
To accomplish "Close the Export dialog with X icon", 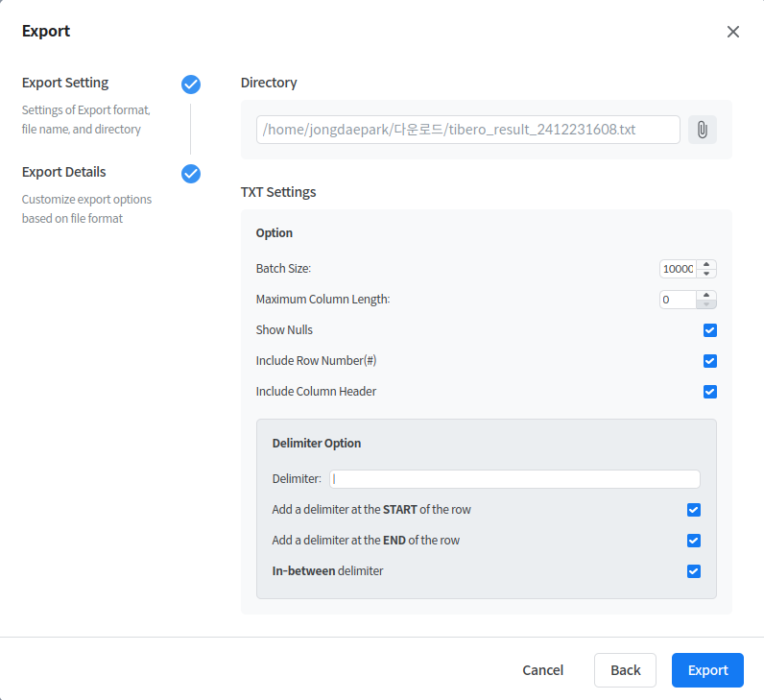I will click(733, 32).
